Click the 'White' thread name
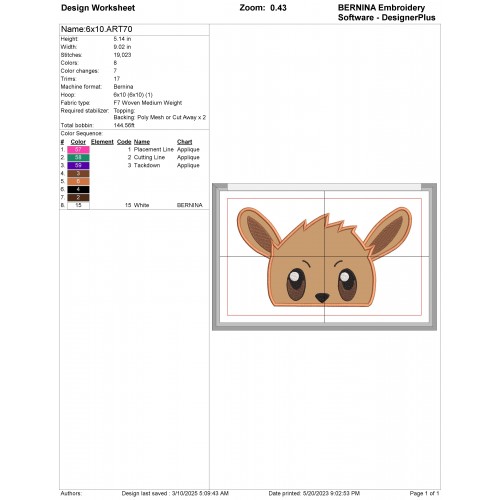This screenshot has width=500, height=500. pyautogui.click(x=141, y=205)
